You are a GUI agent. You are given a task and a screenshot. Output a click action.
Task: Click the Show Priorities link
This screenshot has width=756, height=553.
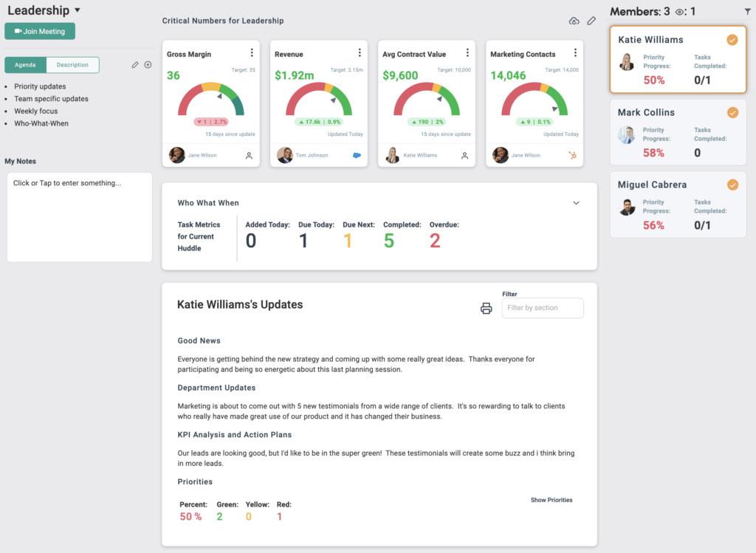[551, 500]
